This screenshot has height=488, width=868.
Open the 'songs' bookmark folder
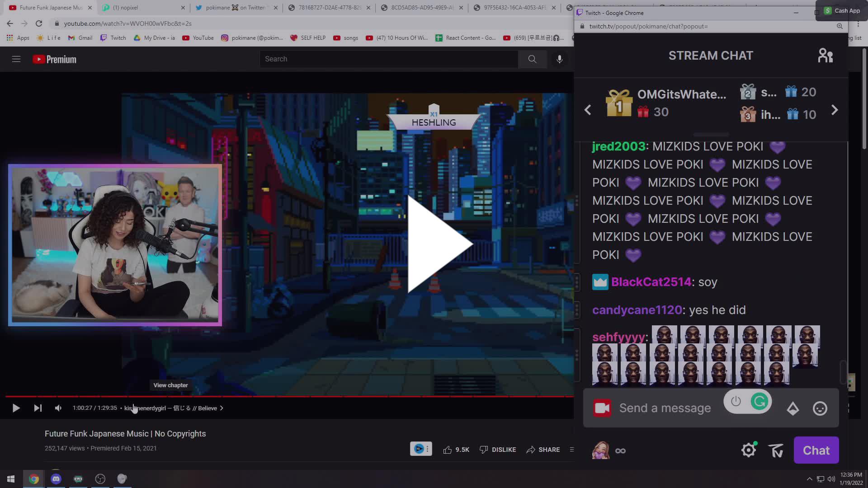click(346, 38)
